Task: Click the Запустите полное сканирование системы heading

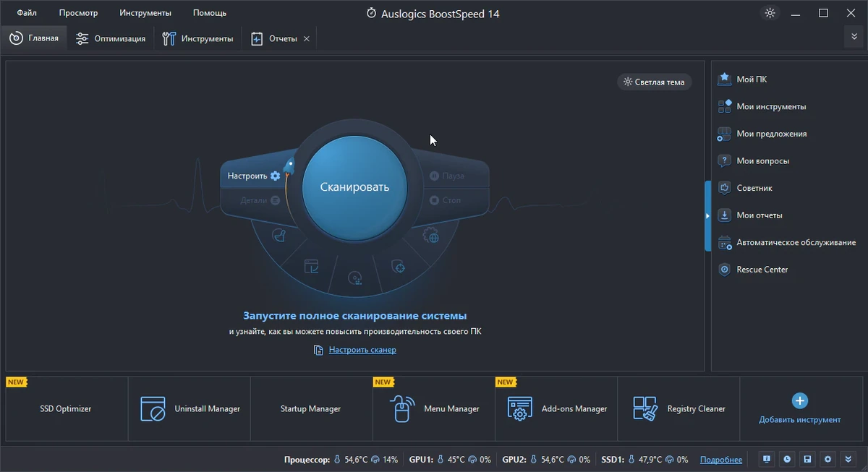Action: (x=354, y=316)
